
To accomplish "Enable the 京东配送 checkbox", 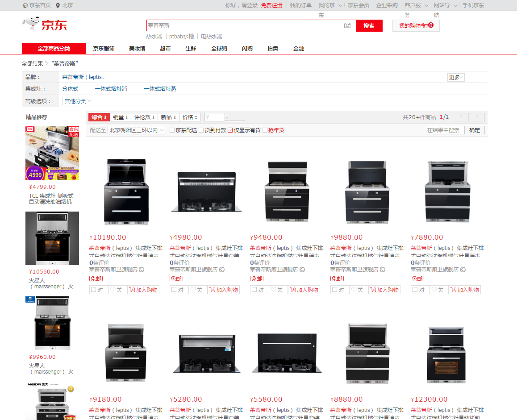I will 172,130.
